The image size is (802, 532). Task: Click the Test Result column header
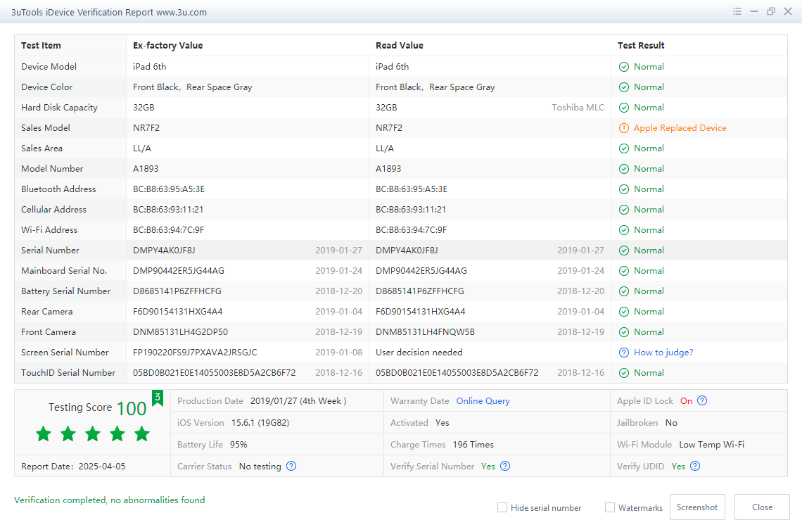coord(641,46)
